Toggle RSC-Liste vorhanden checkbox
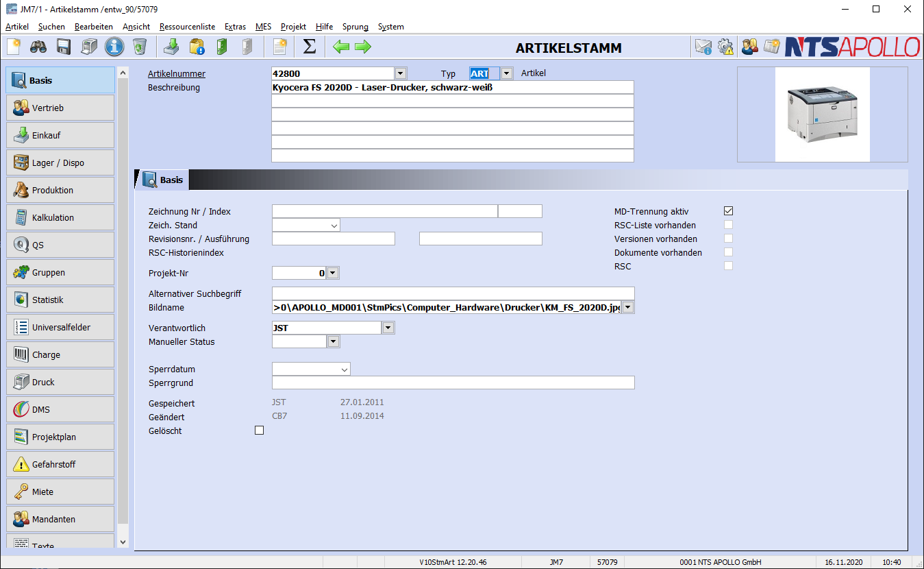Viewport: 924px width, 569px height. pos(729,225)
